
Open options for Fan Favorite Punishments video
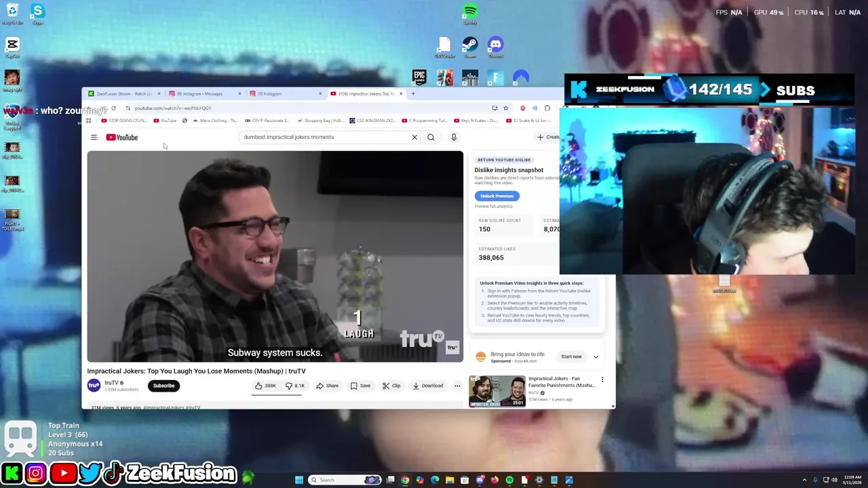click(x=602, y=380)
